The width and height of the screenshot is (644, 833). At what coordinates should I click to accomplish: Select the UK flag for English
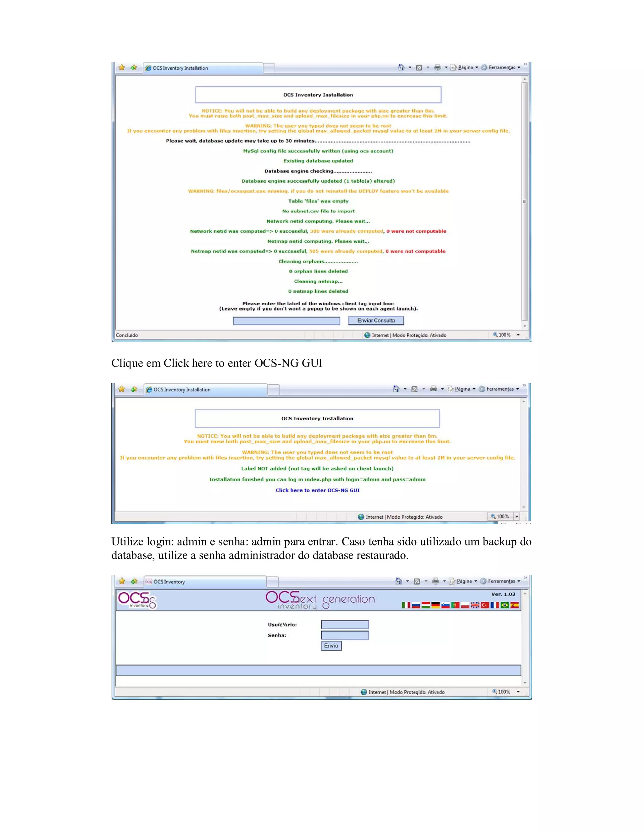point(475,605)
